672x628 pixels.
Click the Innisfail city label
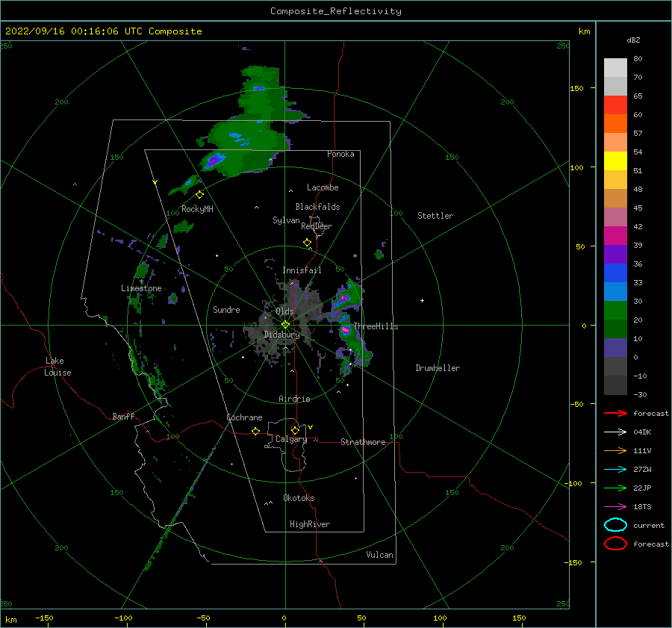pyautogui.click(x=302, y=270)
